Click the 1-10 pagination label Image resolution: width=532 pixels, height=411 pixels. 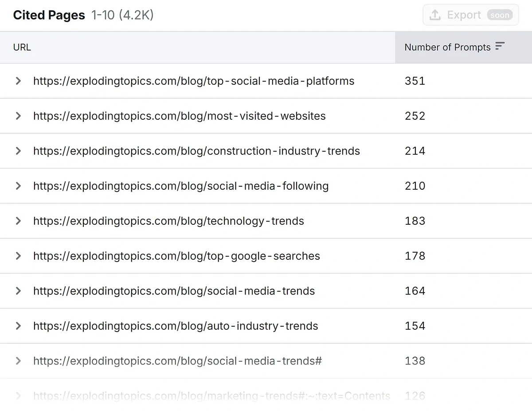[x=102, y=15]
